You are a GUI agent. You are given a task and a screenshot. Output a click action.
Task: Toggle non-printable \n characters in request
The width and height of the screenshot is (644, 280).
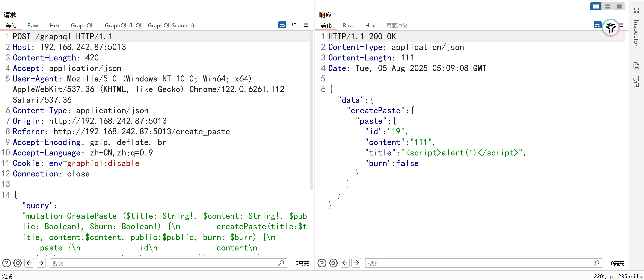[x=294, y=25]
